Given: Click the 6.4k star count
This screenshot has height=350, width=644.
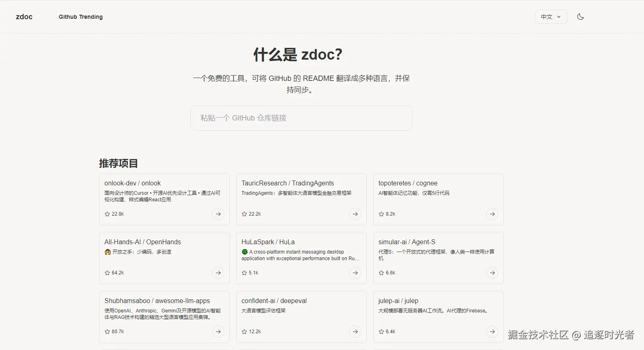Looking at the screenshot, I should click(x=391, y=332).
